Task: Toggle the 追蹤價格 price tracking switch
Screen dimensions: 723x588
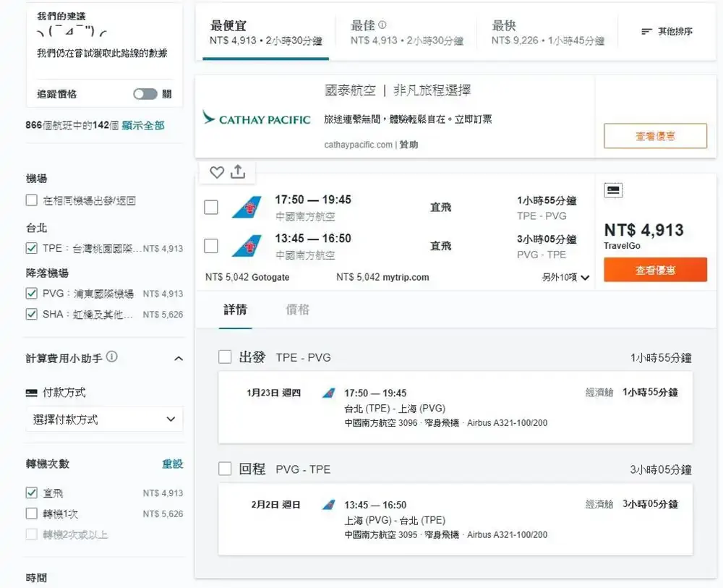Action: [145, 94]
